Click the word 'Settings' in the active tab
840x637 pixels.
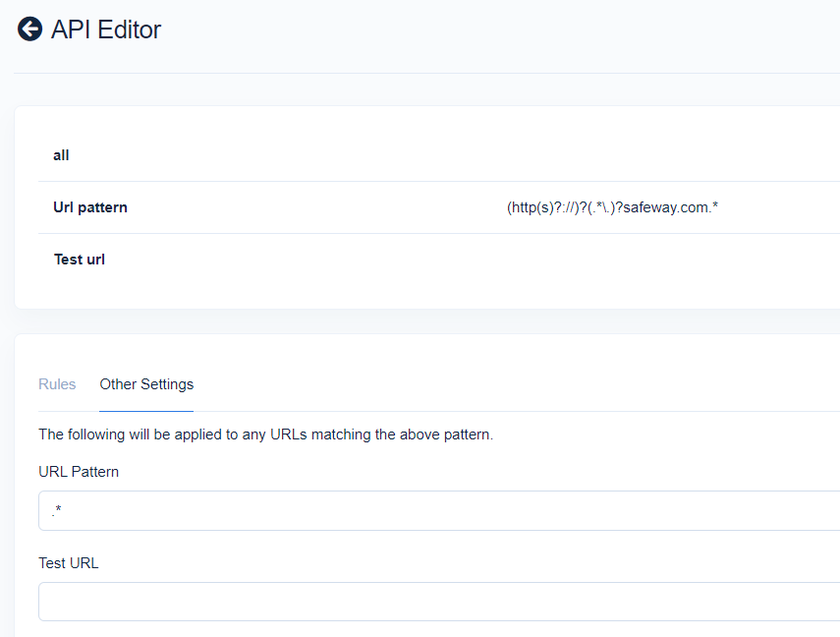pyautogui.click(x=167, y=384)
